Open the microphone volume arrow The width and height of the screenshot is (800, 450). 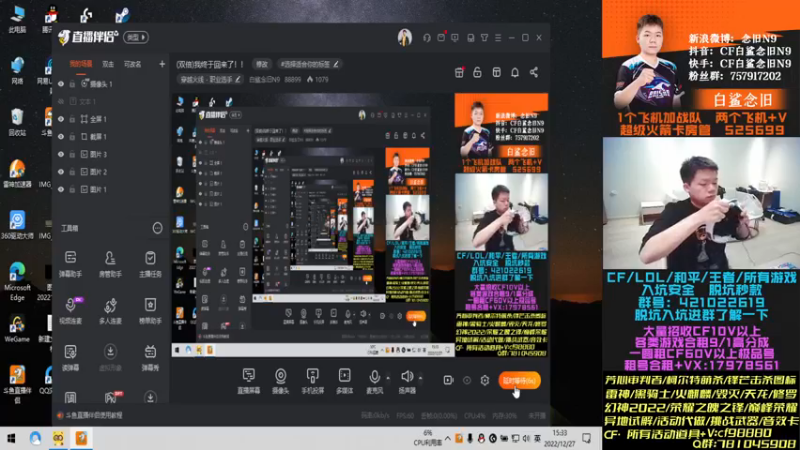point(388,378)
